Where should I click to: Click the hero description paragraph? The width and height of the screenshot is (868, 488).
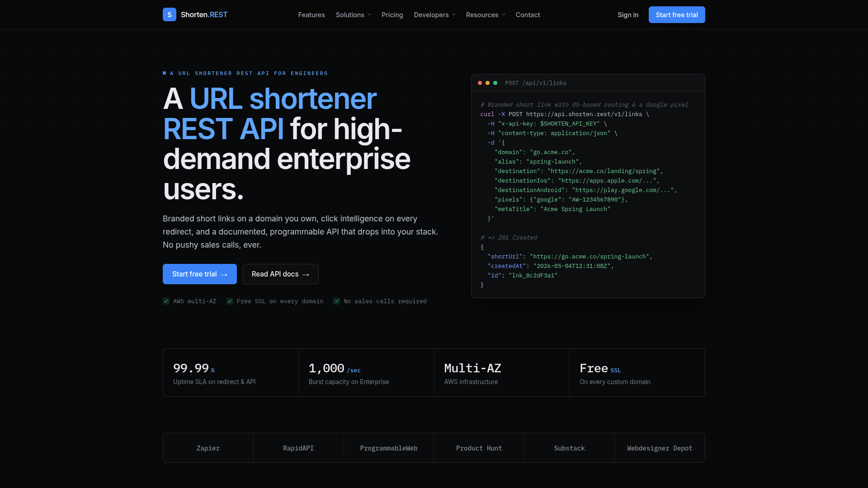301,232
